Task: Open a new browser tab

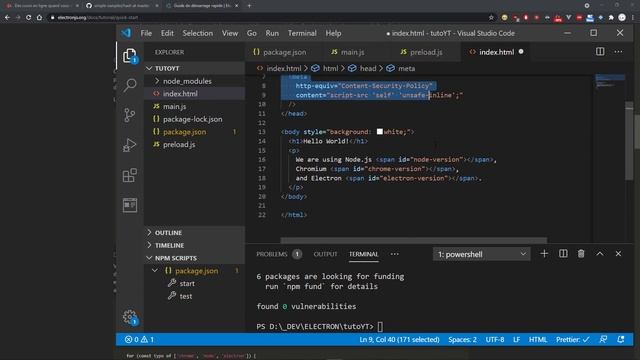Action: (249, 6)
